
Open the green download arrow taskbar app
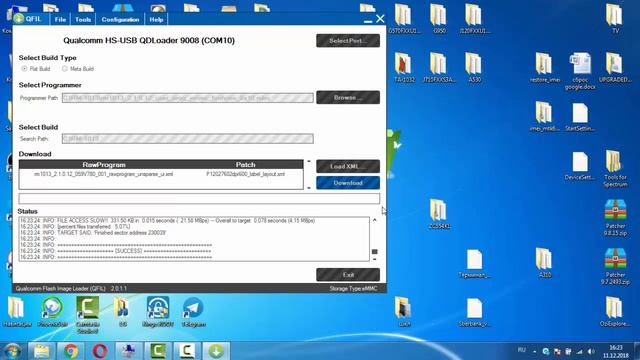point(216,351)
